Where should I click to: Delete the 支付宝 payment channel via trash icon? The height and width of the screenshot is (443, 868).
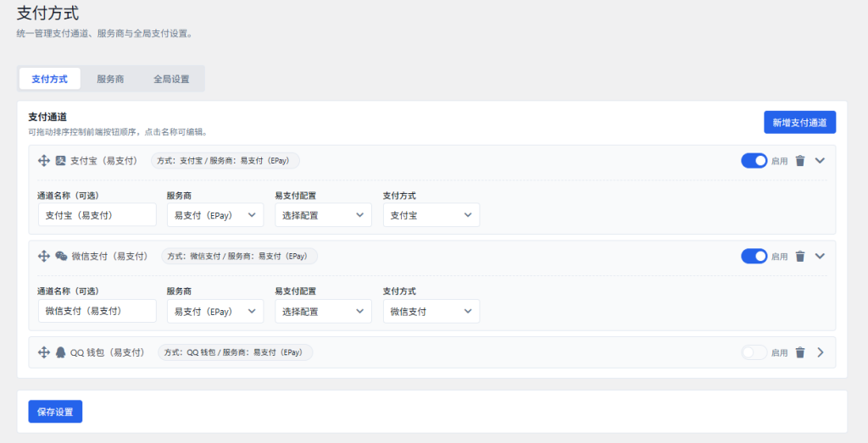pyautogui.click(x=799, y=161)
